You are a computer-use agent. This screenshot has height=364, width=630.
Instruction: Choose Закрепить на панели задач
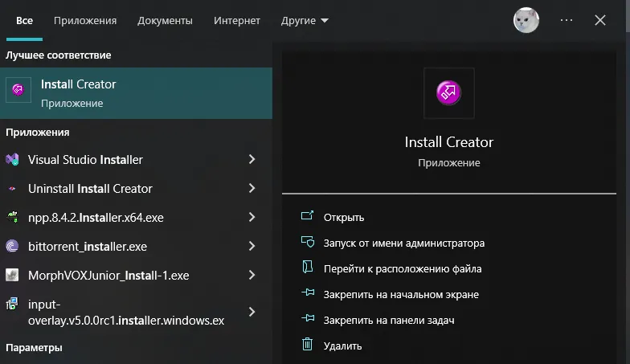coord(389,320)
